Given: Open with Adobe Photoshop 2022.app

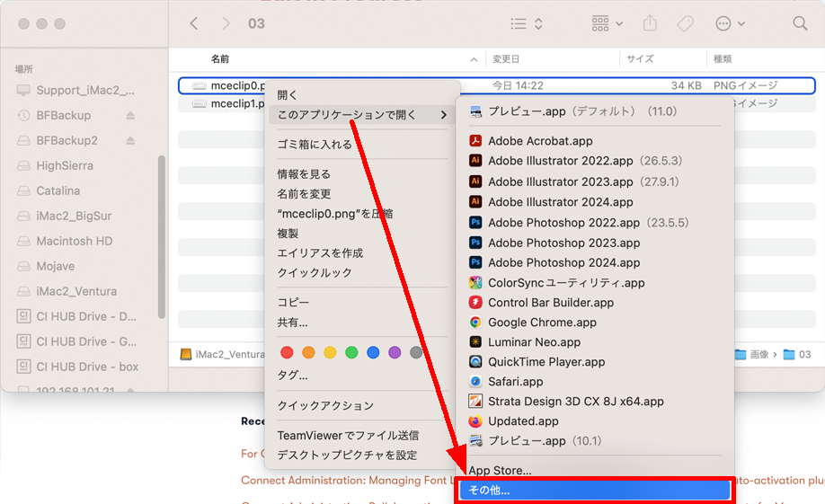Looking at the screenshot, I should [x=579, y=223].
